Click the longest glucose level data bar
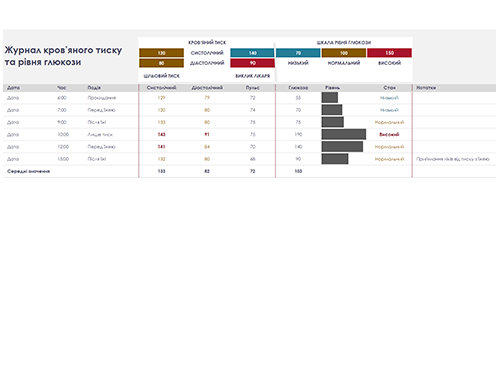Image resolution: width=498 pixels, height=382 pixels. (x=344, y=134)
